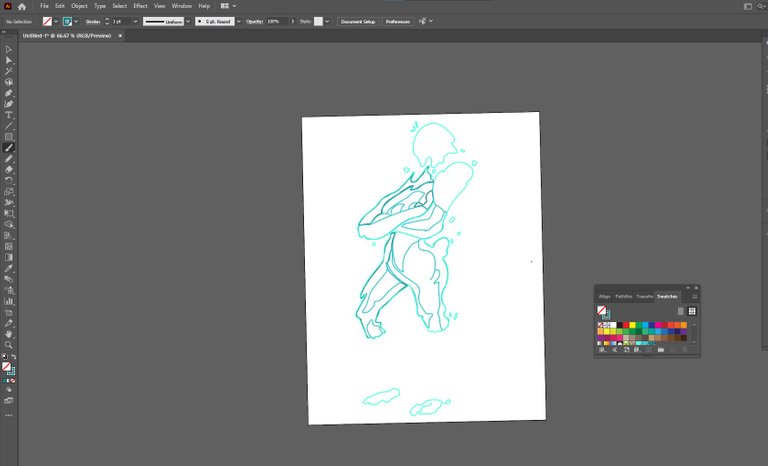768x466 pixels.
Task: Click the Stroke label link
Action: [x=93, y=22]
